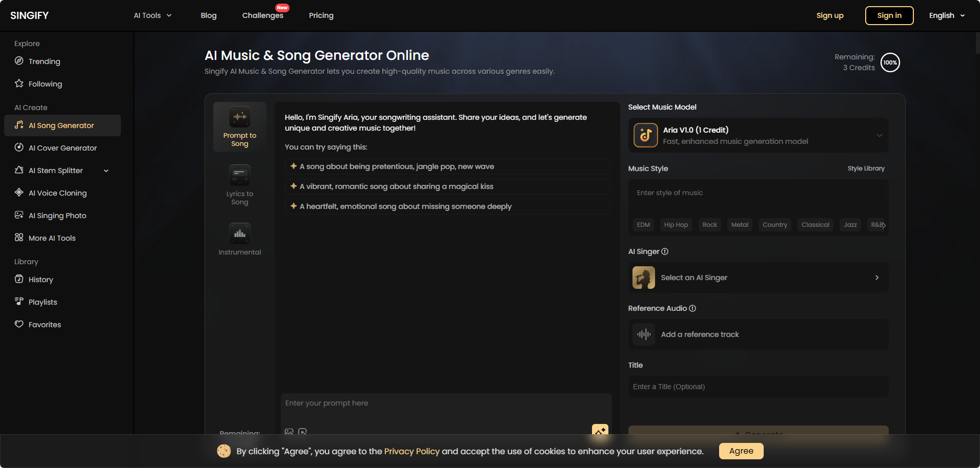Click the reference track waveform icon
Screen dimensions: 980x468
point(644,334)
